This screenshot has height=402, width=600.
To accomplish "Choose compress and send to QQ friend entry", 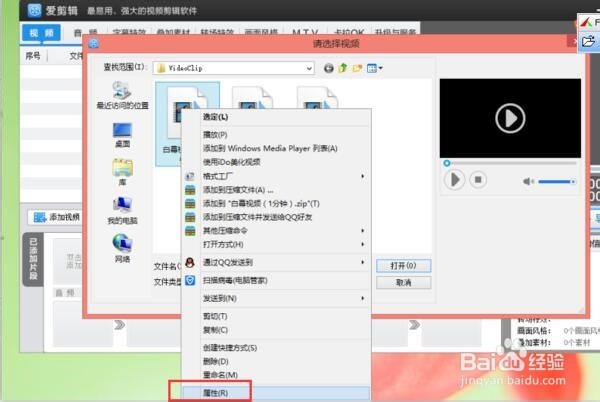I will pos(276,217).
